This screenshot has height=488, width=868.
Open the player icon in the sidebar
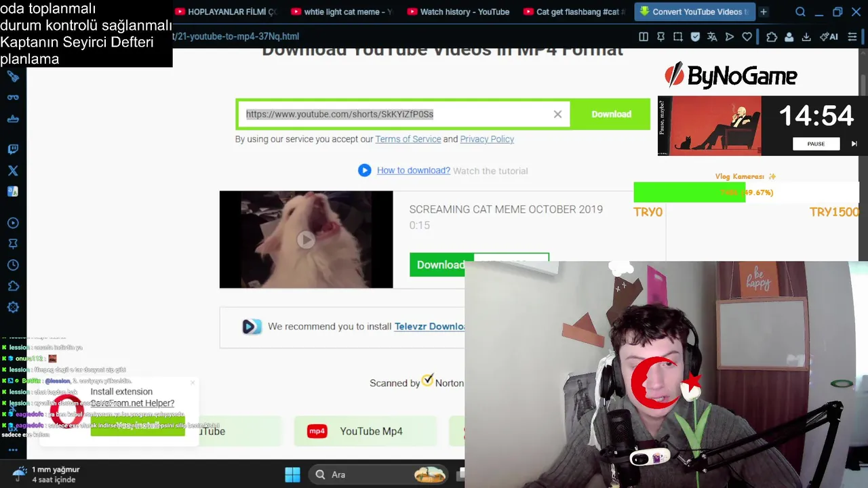point(13,223)
